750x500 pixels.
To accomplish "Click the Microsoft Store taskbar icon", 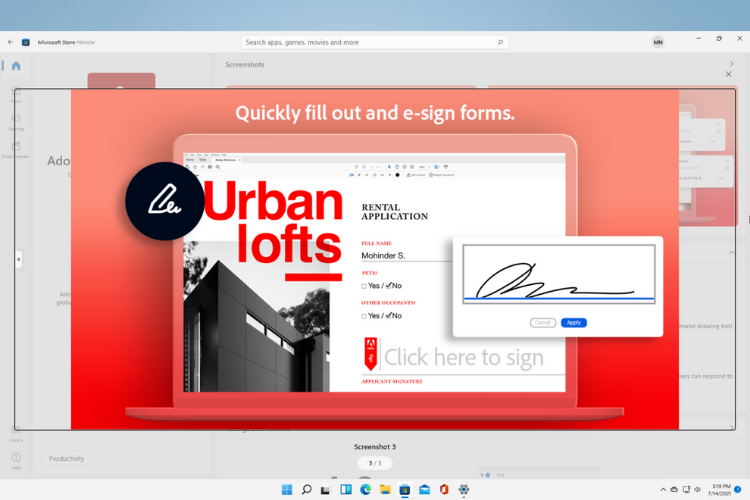I will pos(405,489).
